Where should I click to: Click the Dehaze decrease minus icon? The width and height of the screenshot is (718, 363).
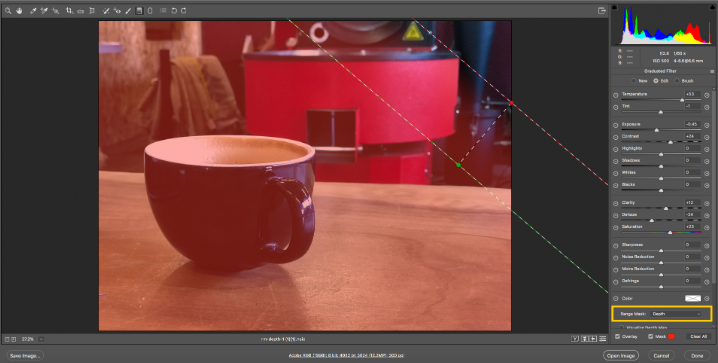tap(615, 216)
